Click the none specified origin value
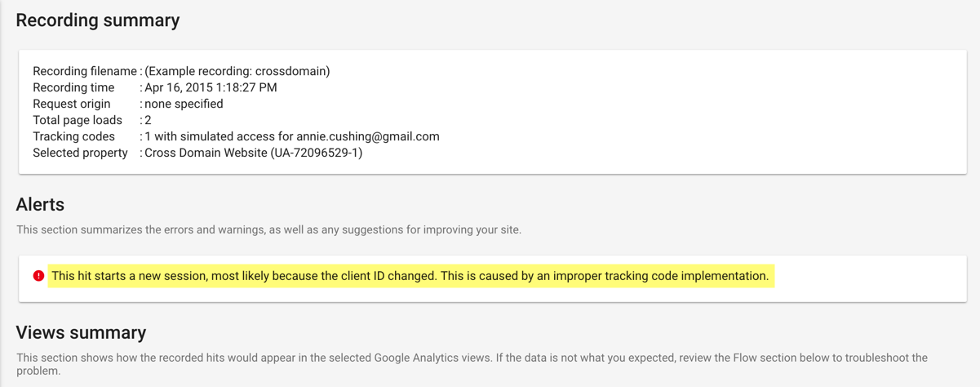The image size is (980, 387). click(x=184, y=104)
